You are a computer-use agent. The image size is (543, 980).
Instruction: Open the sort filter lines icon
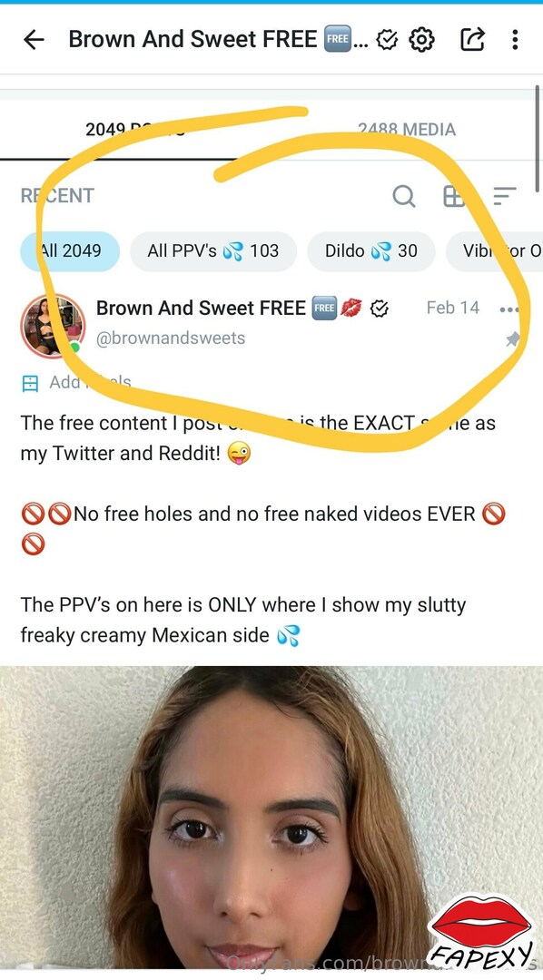tap(504, 196)
